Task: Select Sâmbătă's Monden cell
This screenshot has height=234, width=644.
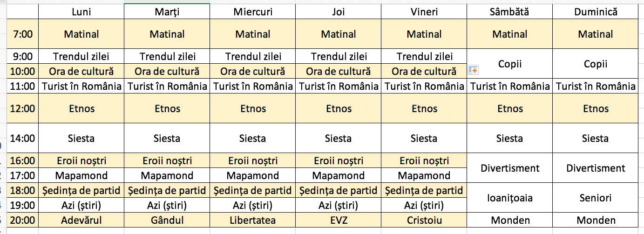Action: pyautogui.click(x=510, y=220)
